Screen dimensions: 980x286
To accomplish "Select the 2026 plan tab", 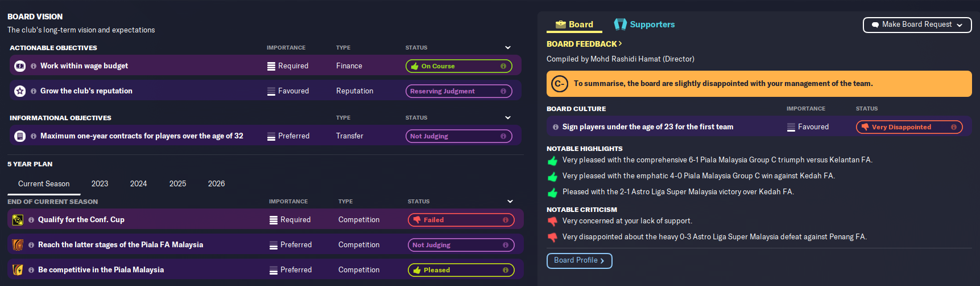I will 216,183.
